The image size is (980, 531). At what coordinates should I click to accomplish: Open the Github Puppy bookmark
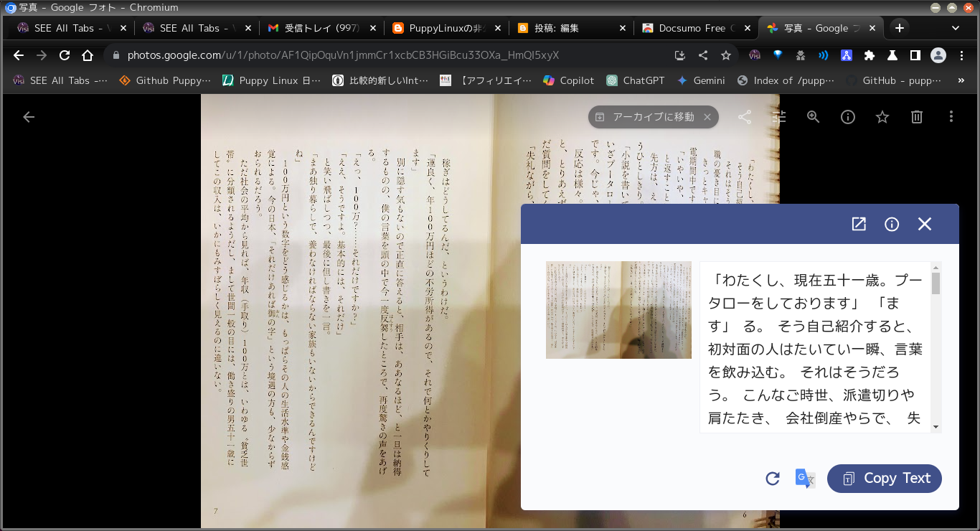click(166, 80)
